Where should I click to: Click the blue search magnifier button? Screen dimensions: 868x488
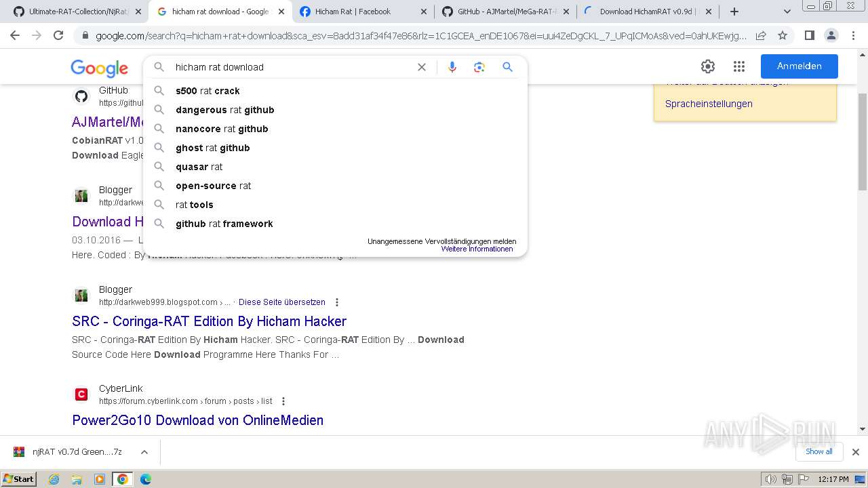pos(507,67)
